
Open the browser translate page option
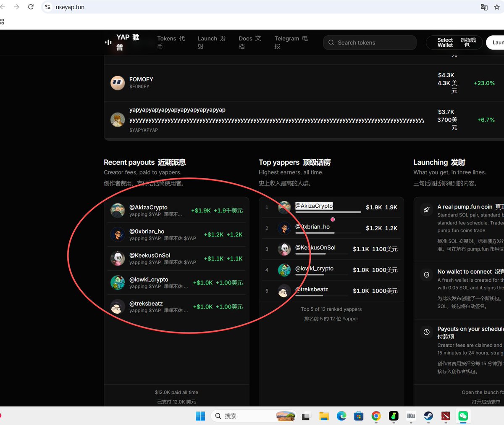484,7
